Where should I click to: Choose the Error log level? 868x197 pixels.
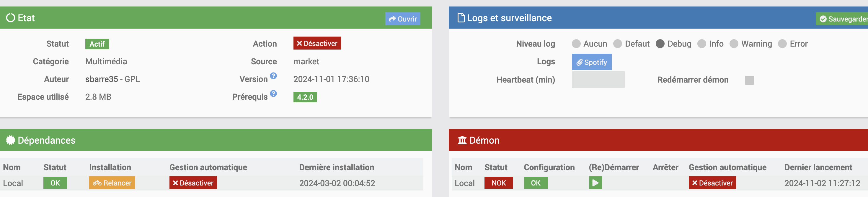(x=782, y=44)
